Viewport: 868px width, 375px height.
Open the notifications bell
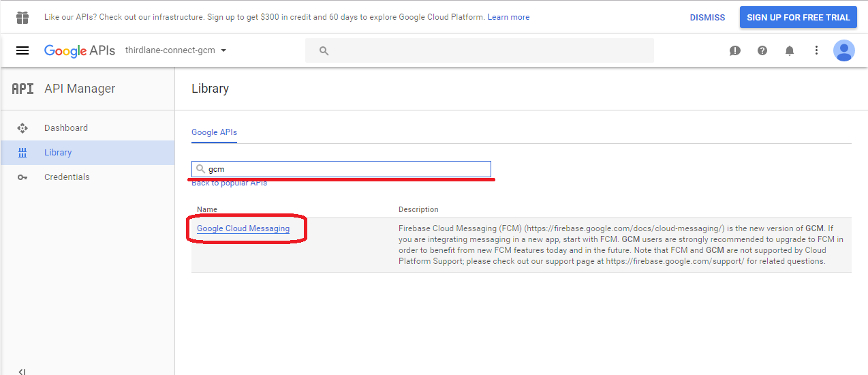[x=790, y=50]
